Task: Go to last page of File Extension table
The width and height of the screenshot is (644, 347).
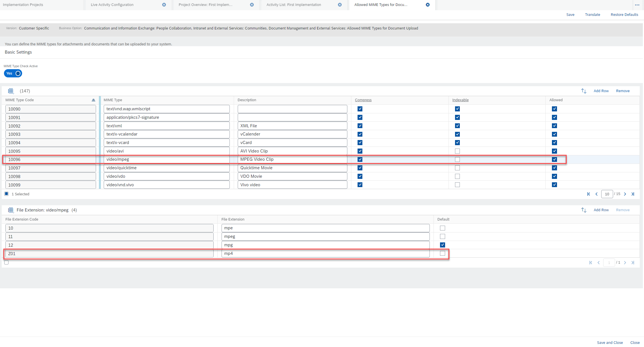Action: [633, 263]
